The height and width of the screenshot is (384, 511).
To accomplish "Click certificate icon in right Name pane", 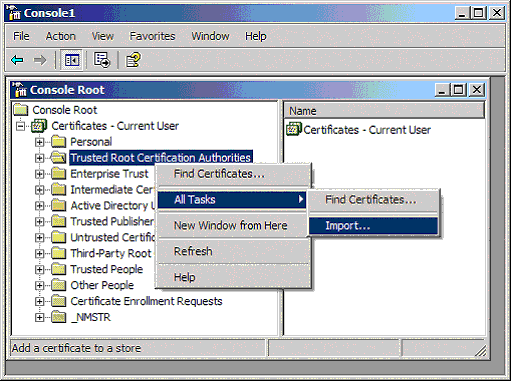I will tap(294, 129).
